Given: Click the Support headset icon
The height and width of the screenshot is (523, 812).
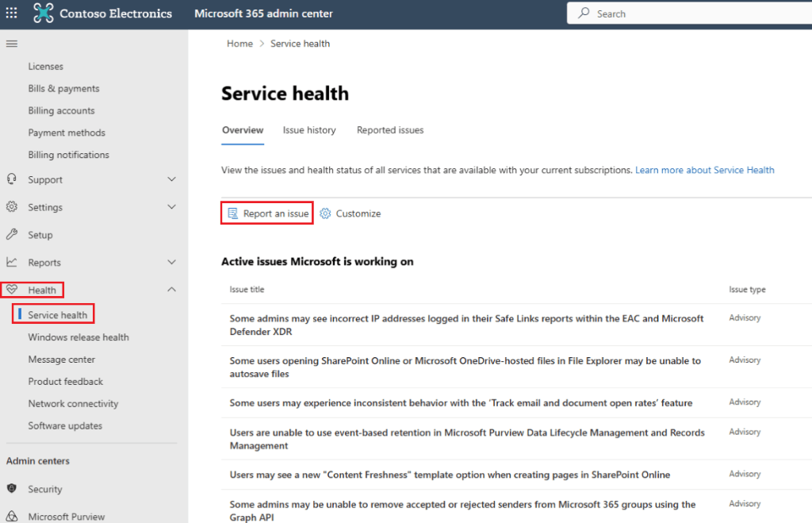Looking at the screenshot, I should [x=12, y=179].
